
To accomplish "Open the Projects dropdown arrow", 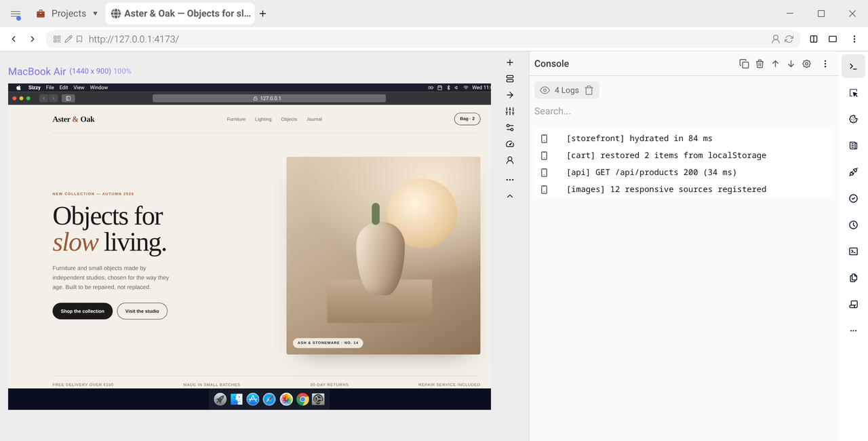I will click(x=95, y=14).
